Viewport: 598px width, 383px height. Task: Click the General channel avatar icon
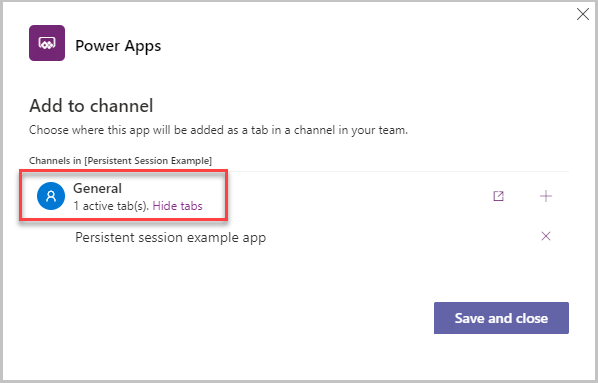click(51, 196)
